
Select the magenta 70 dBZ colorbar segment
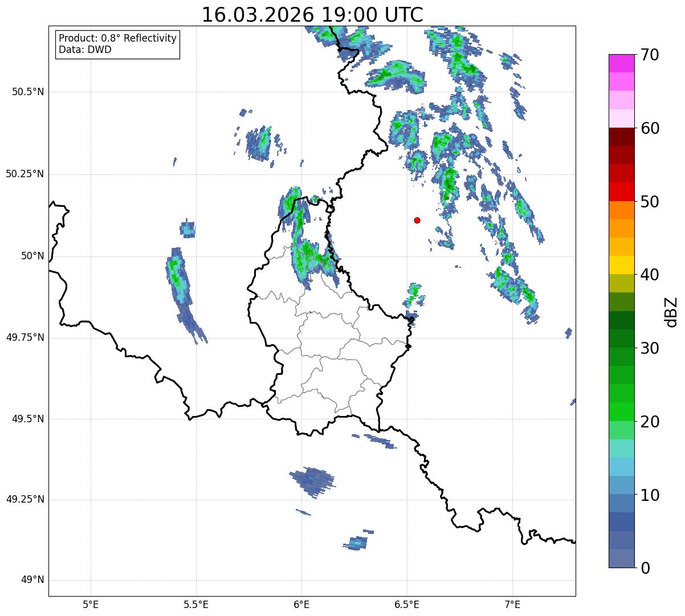click(621, 63)
